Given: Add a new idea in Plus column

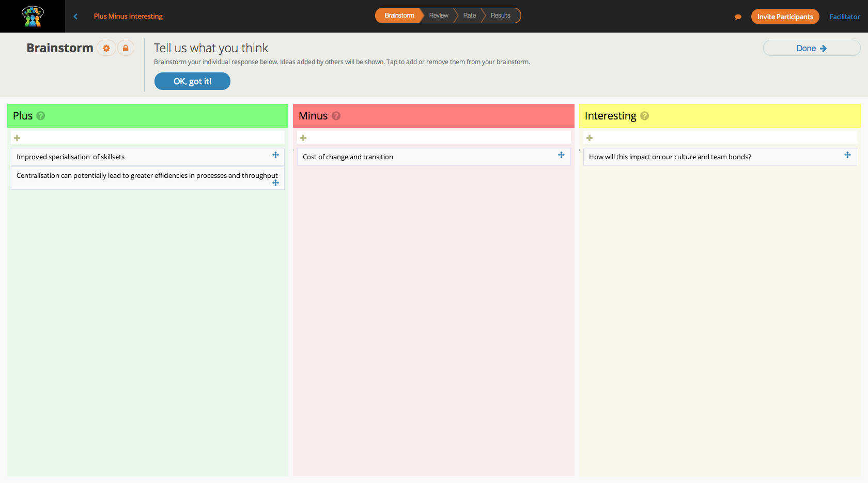Looking at the screenshot, I should coord(17,138).
